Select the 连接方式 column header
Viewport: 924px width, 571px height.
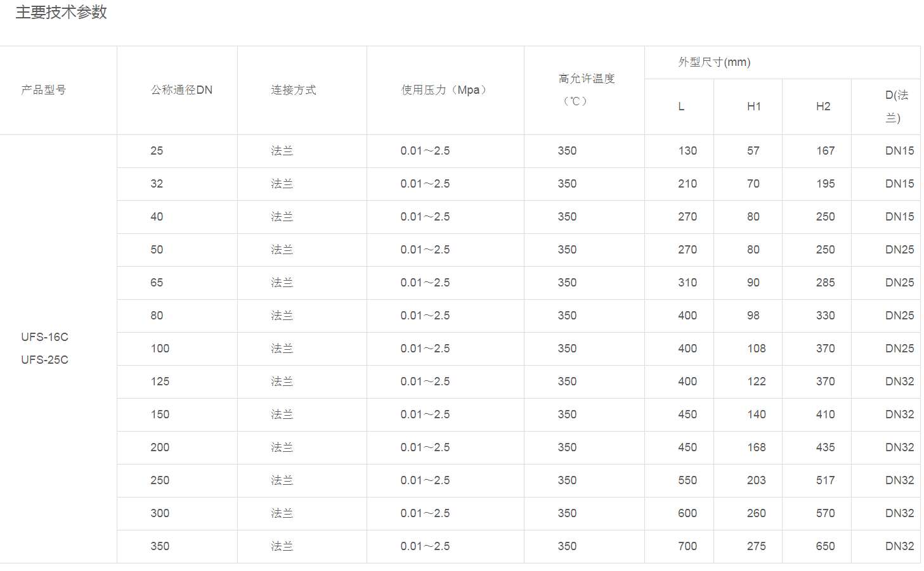pos(294,90)
